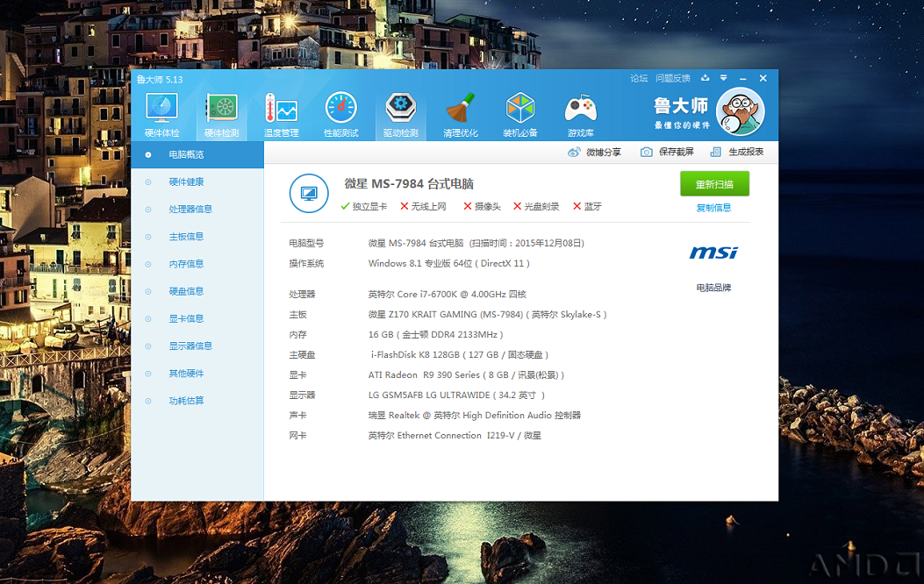This screenshot has height=584, width=924.
Task: Click the 电脑品牌 label under MSI logo
Action: 713,288
